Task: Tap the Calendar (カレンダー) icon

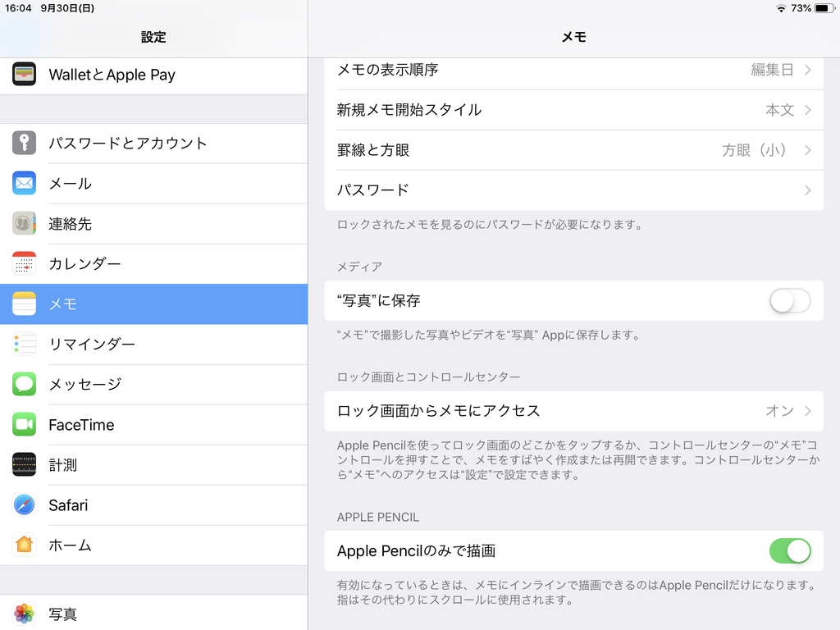Action: [x=24, y=263]
